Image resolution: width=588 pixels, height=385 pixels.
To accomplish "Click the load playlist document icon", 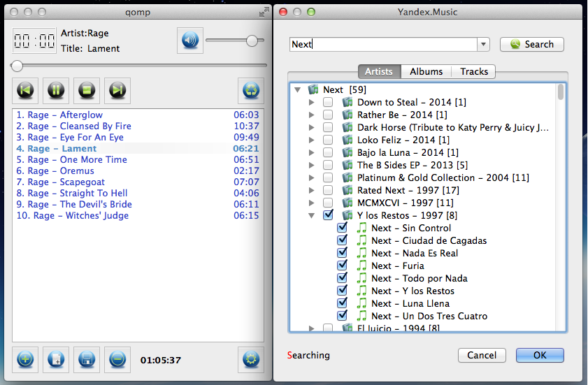I will point(56,360).
